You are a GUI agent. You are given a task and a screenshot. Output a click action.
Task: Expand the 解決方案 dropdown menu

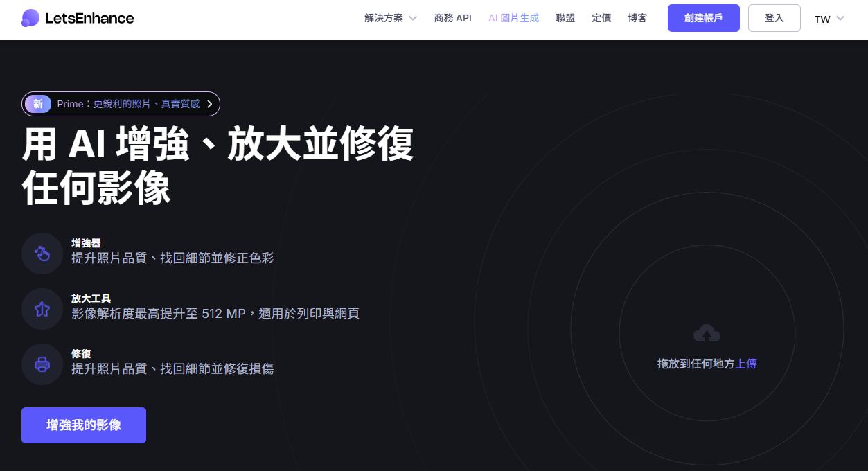(391, 18)
